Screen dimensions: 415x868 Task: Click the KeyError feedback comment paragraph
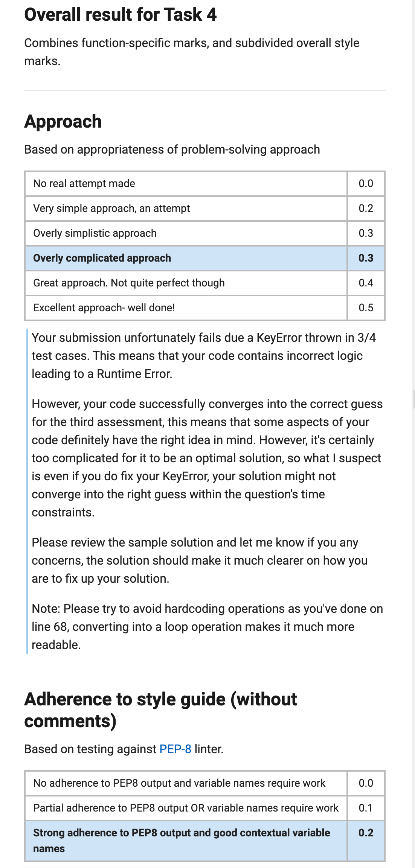(203, 356)
